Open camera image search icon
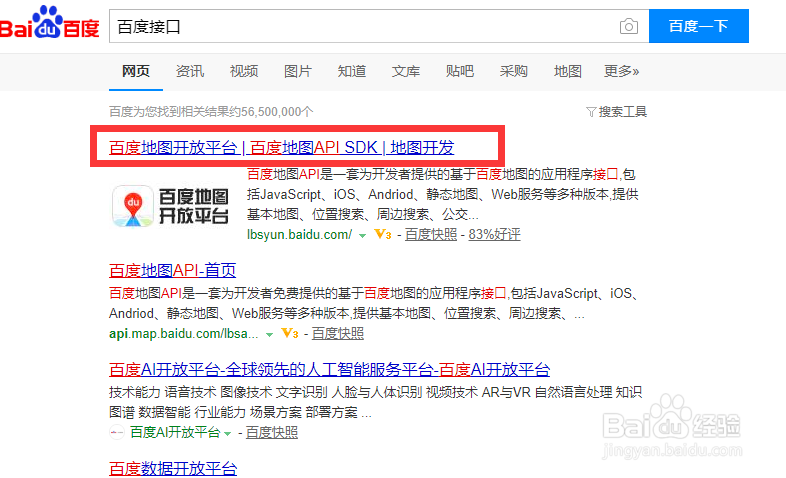The width and height of the screenshot is (786, 478). tap(629, 26)
